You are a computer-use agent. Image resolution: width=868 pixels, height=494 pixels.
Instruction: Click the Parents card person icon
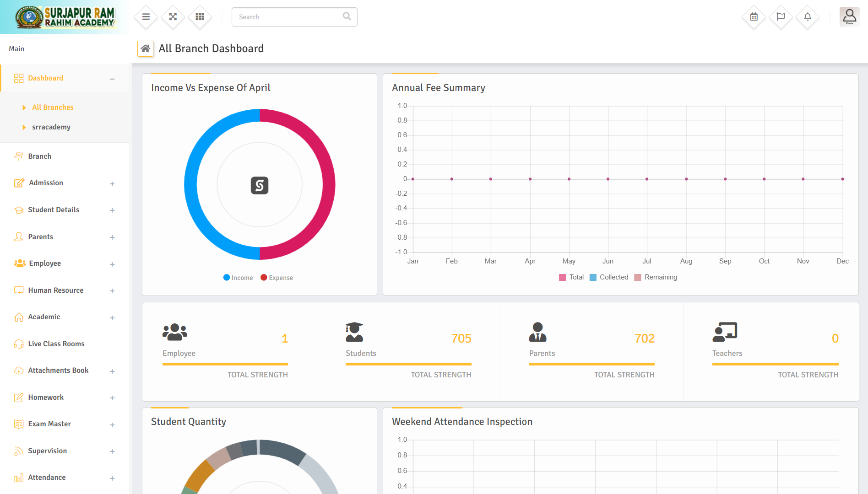(538, 332)
